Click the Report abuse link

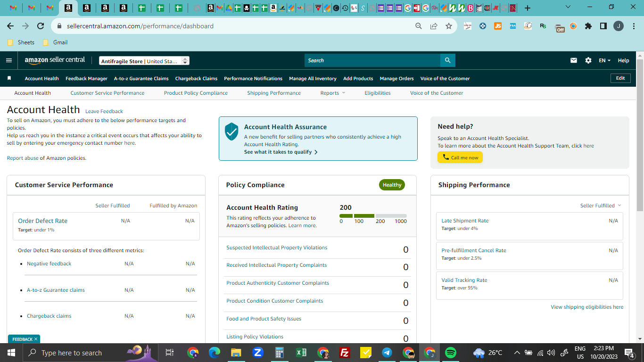pyautogui.click(x=23, y=158)
